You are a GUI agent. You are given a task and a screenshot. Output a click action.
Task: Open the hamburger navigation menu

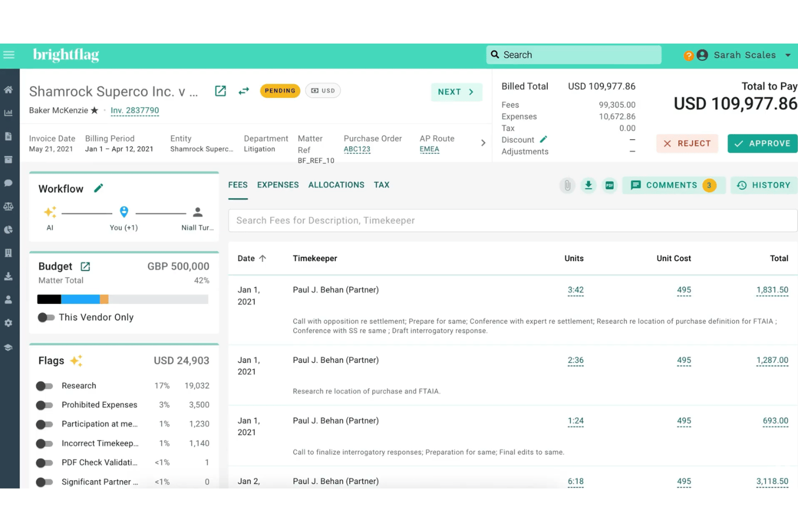pos(9,55)
